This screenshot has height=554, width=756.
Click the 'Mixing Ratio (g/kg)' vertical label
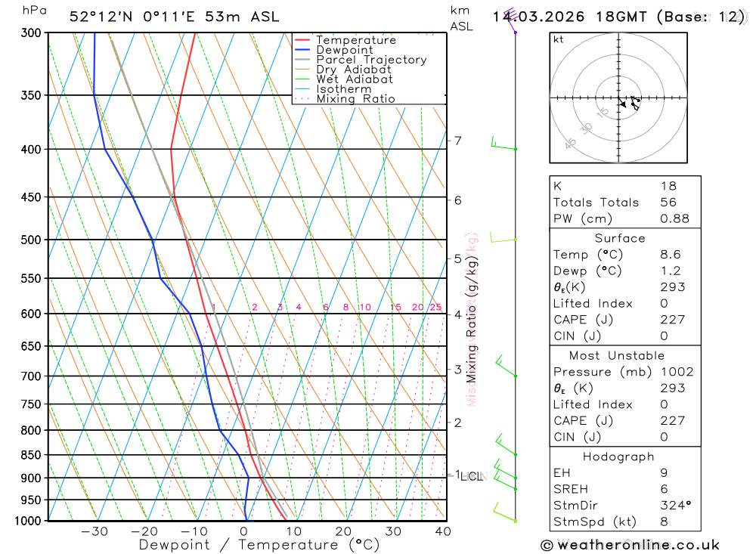tap(471, 319)
